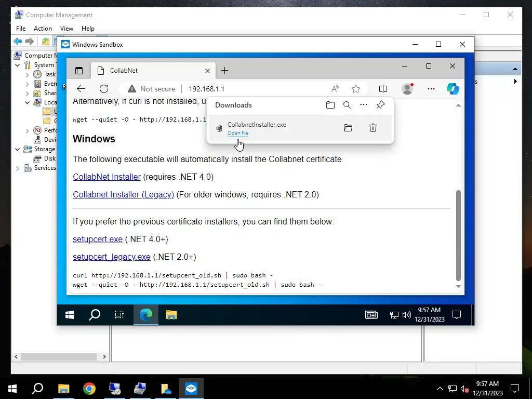Screen dimensions: 532x399
Task: Click Edge icon in Sandbox taskbar
Action: 146,315
